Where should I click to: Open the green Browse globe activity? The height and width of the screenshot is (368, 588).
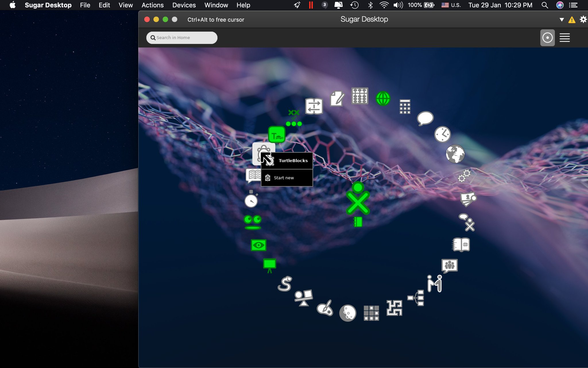pos(383,99)
